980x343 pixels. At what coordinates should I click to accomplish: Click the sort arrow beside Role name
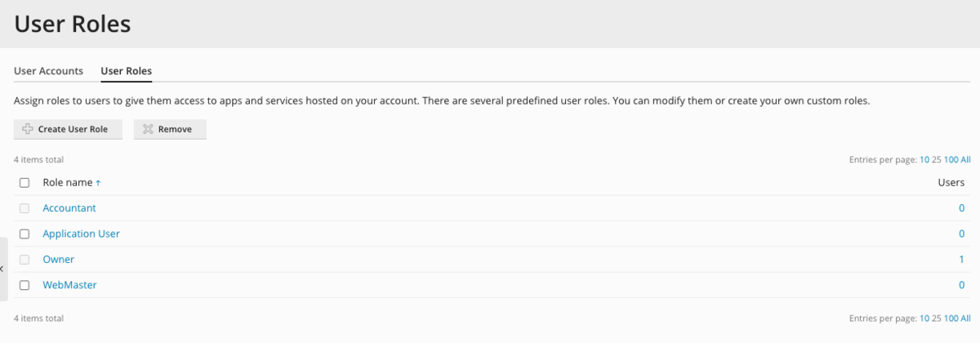[x=99, y=184]
